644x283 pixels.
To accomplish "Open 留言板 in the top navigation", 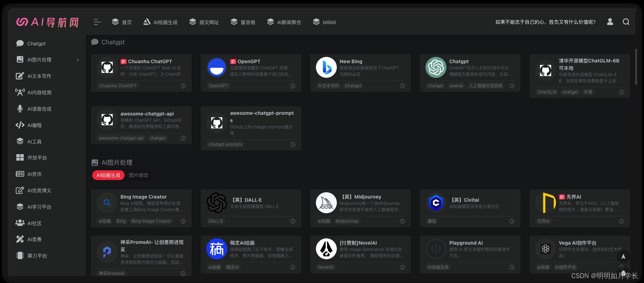I will (243, 22).
